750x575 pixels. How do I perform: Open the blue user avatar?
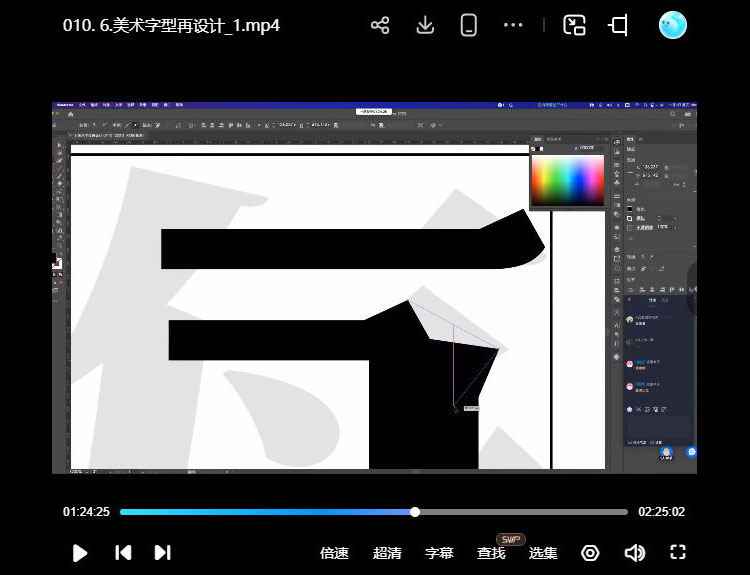[x=673, y=25]
